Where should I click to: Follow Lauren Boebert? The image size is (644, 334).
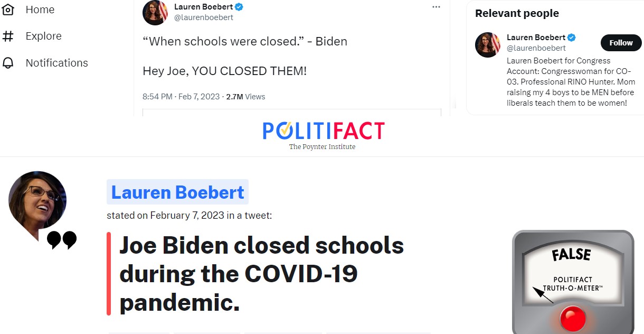point(621,43)
